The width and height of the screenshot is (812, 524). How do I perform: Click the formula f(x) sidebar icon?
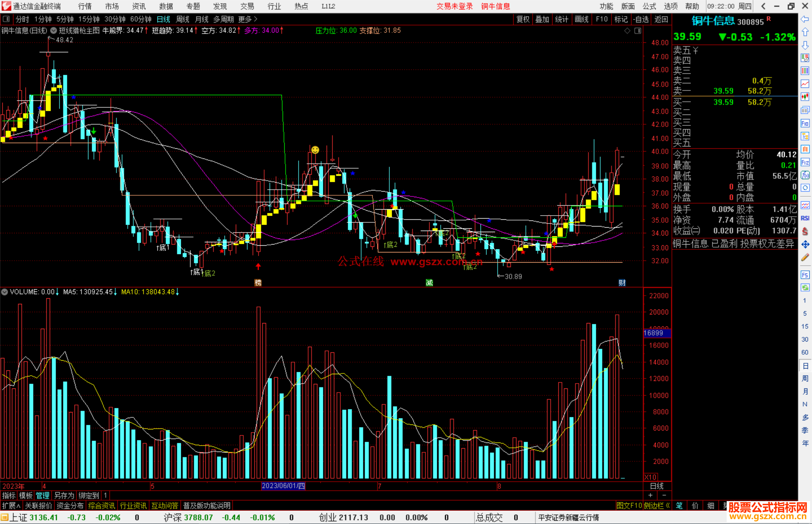pos(805,175)
